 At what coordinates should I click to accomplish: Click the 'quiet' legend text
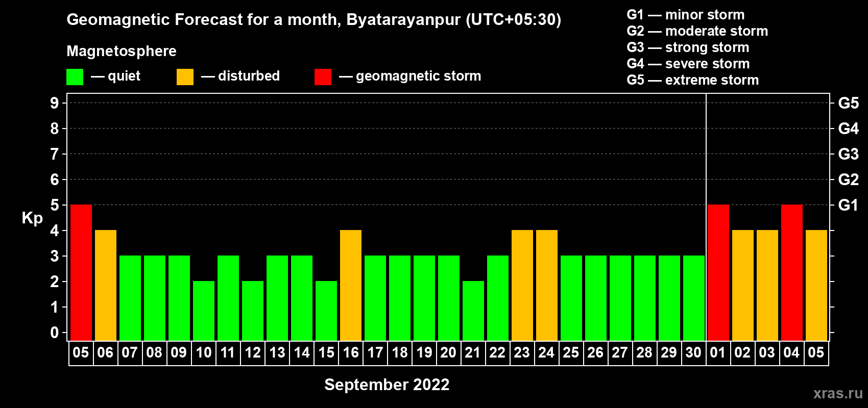pyautogui.click(x=124, y=76)
